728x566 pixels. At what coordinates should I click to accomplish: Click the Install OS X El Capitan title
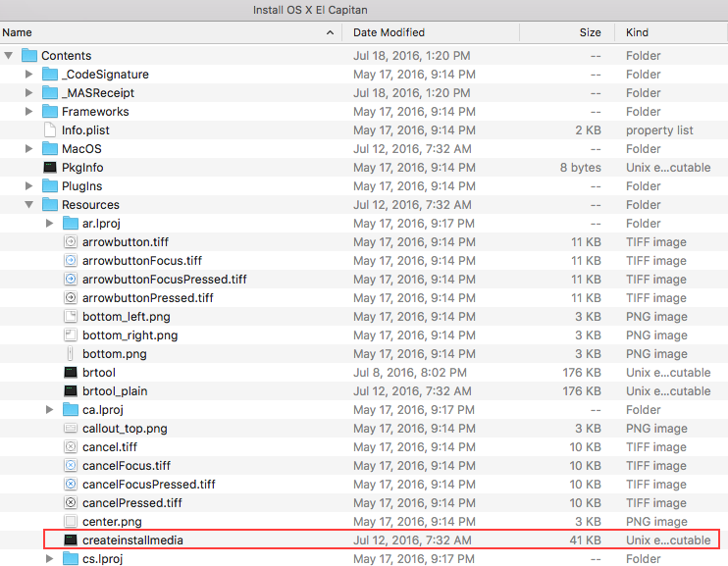click(x=310, y=10)
